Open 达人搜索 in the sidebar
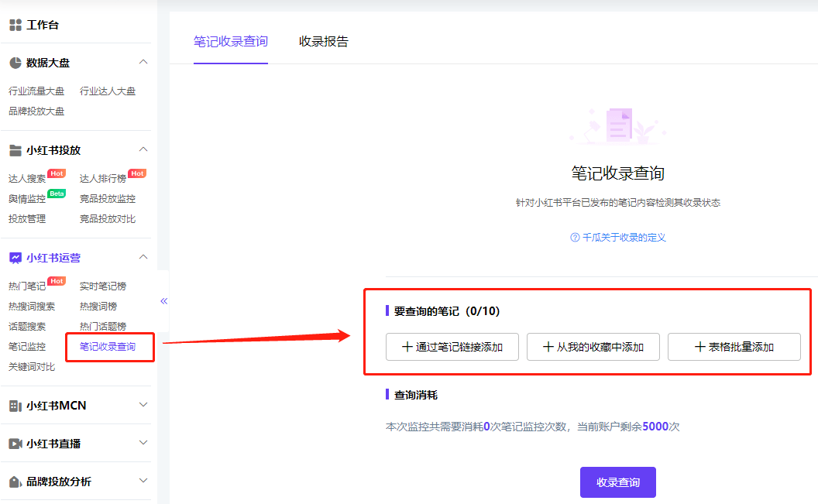The image size is (818, 504). [x=27, y=178]
